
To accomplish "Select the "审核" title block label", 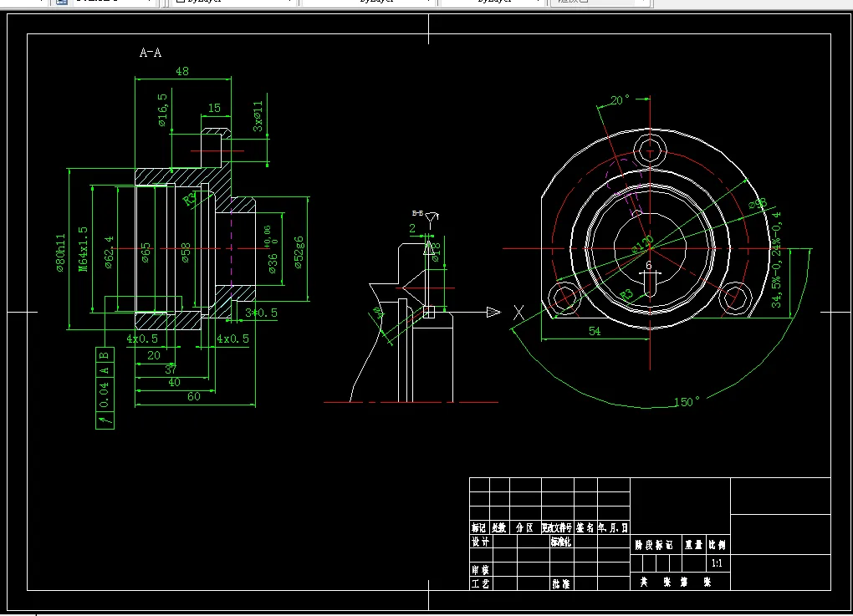I will (x=480, y=570).
